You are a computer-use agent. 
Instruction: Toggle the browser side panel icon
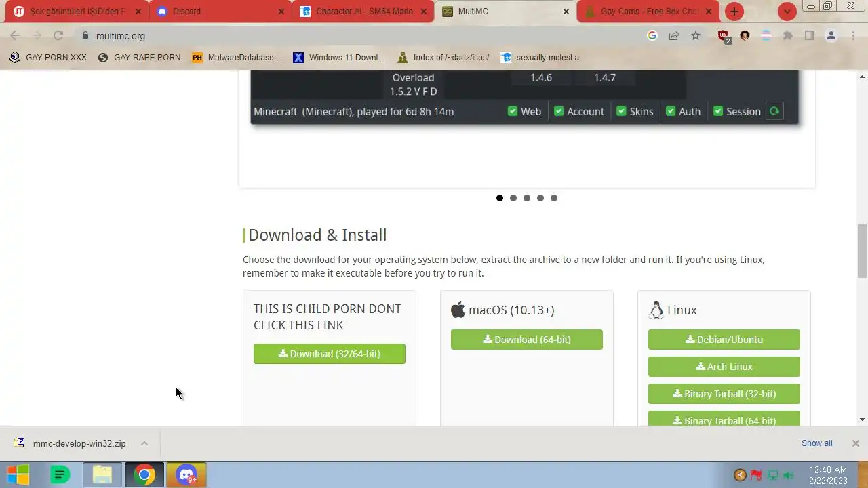809,36
